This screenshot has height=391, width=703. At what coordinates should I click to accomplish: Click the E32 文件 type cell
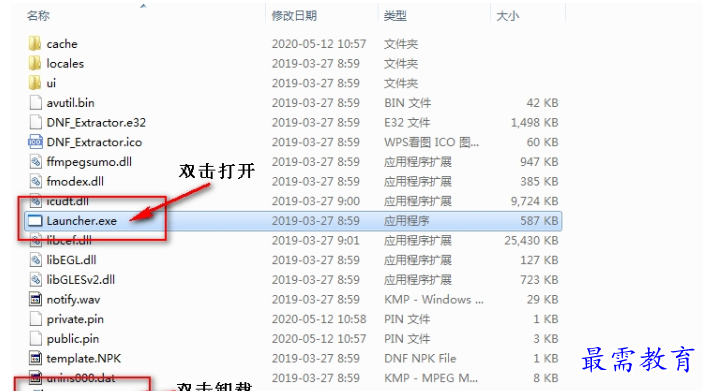click(x=407, y=123)
